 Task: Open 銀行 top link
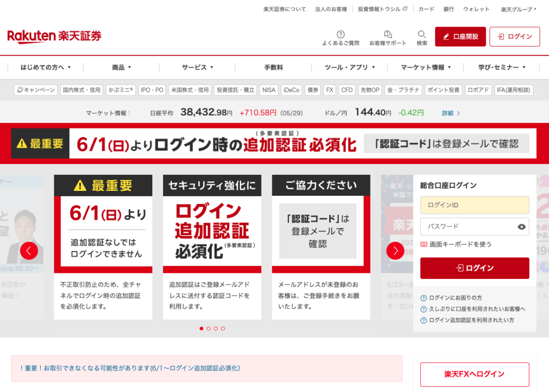(449, 10)
